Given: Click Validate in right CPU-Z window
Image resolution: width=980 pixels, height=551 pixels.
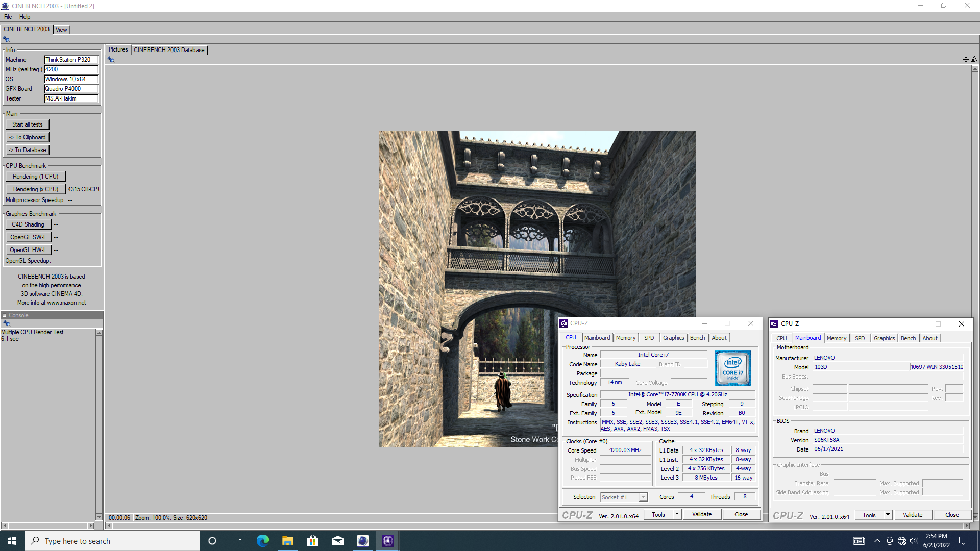Looking at the screenshot, I should (913, 515).
